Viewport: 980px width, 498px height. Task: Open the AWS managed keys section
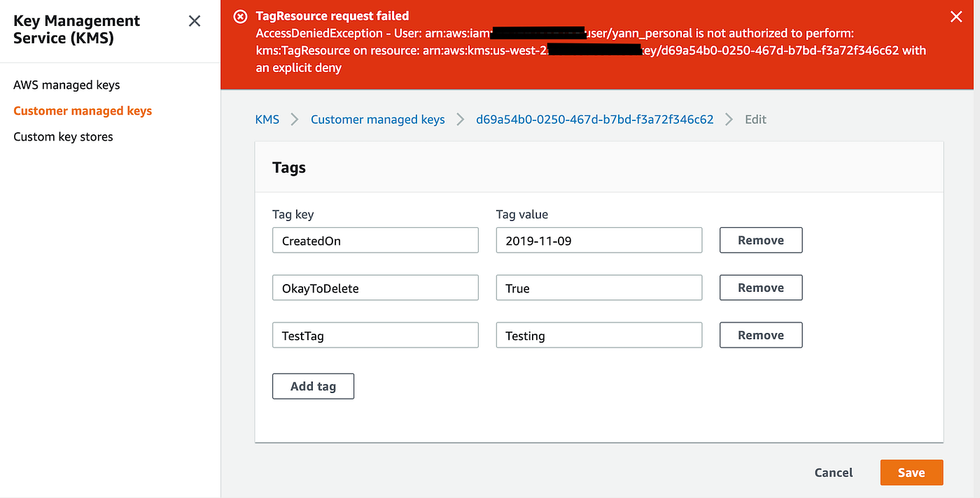click(66, 85)
